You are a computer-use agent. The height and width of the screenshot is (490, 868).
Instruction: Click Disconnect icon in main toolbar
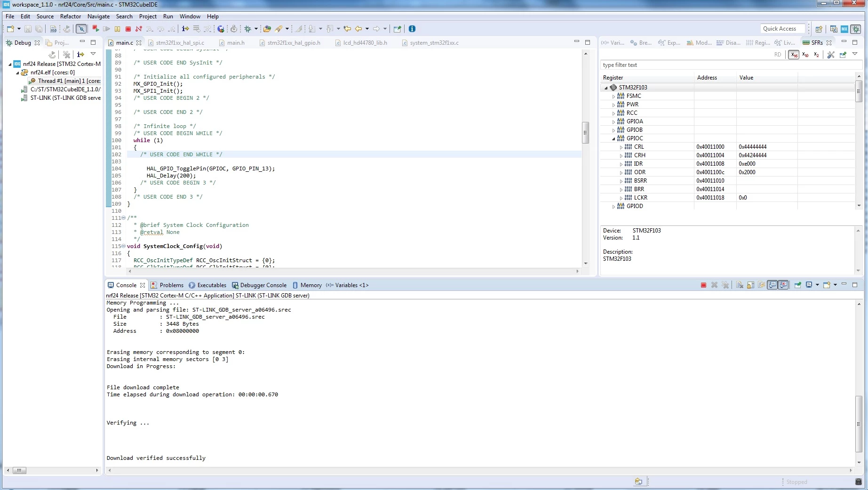click(139, 29)
